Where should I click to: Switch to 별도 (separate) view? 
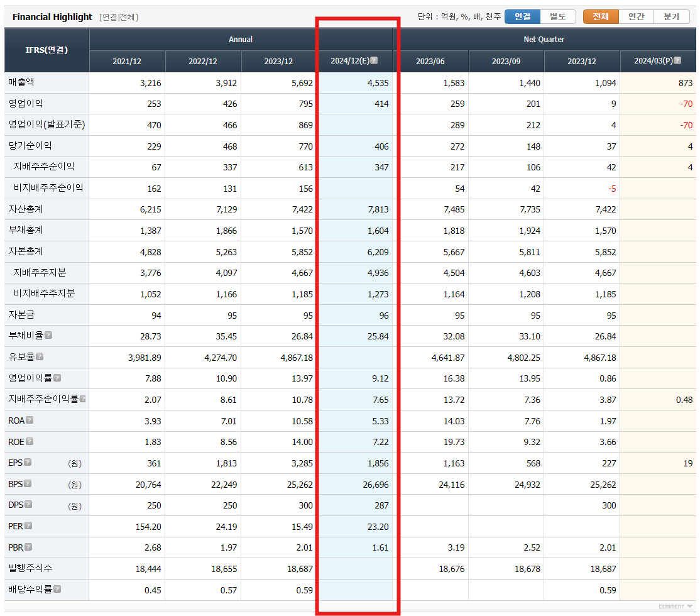[557, 16]
